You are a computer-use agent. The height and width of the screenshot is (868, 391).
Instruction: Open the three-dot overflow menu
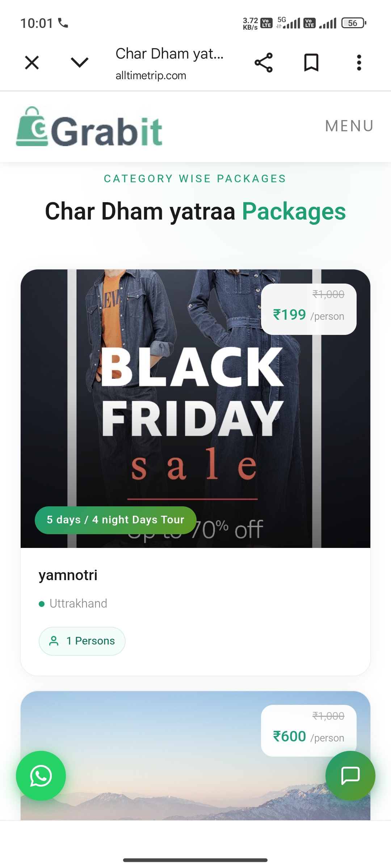(x=359, y=63)
